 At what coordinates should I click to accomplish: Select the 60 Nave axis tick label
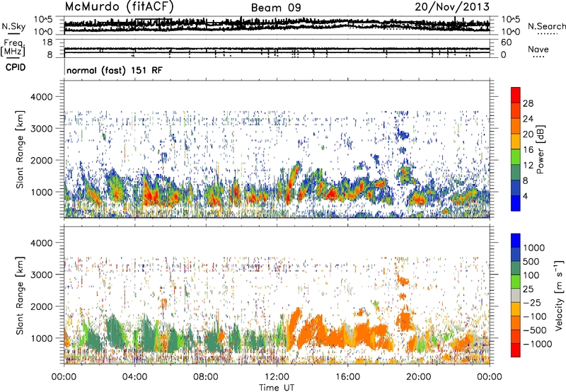[507, 42]
